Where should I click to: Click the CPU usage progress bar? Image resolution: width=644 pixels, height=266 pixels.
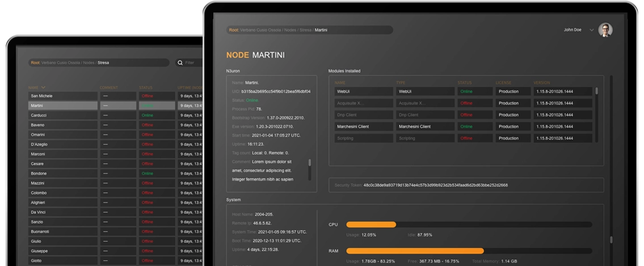tap(469, 225)
